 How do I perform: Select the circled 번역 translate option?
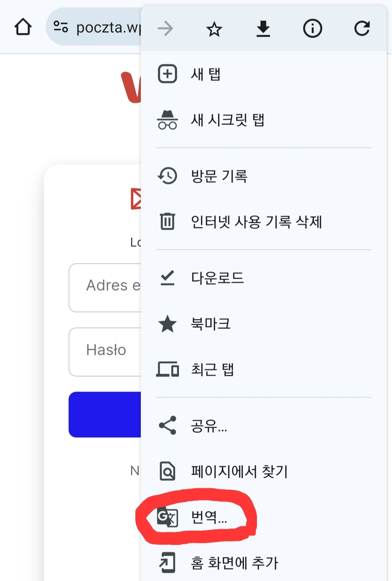[209, 518]
